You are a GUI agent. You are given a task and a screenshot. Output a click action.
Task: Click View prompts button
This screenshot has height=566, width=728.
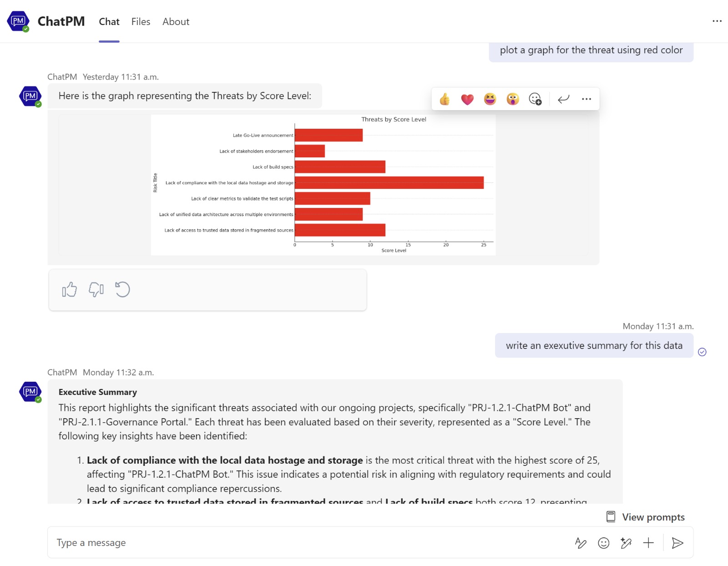(x=646, y=517)
